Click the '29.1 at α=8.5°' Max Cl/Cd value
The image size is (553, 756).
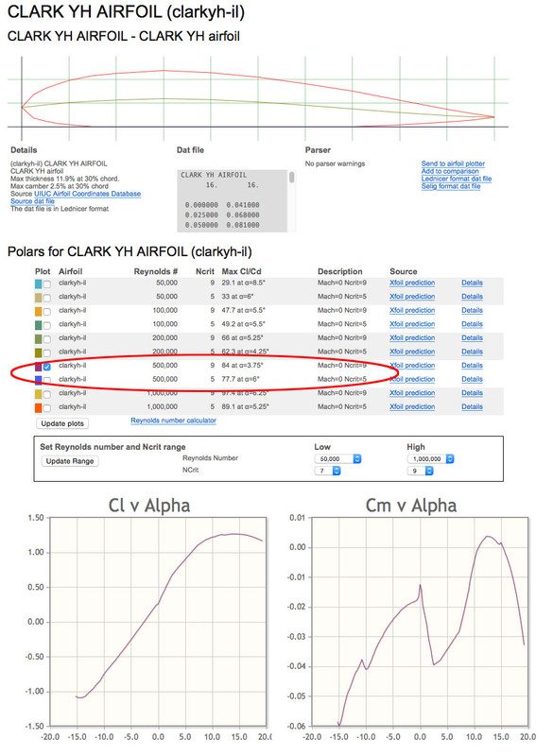point(244,283)
